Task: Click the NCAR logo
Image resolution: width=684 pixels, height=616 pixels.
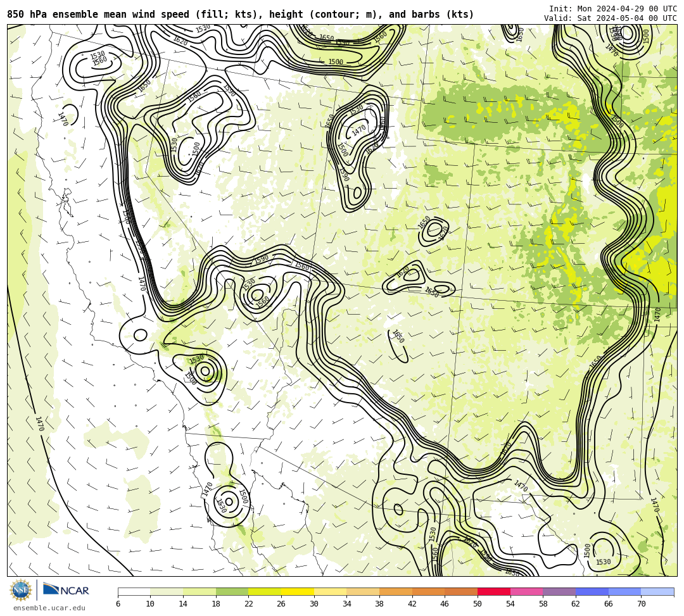Action: [x=66, y=590]
